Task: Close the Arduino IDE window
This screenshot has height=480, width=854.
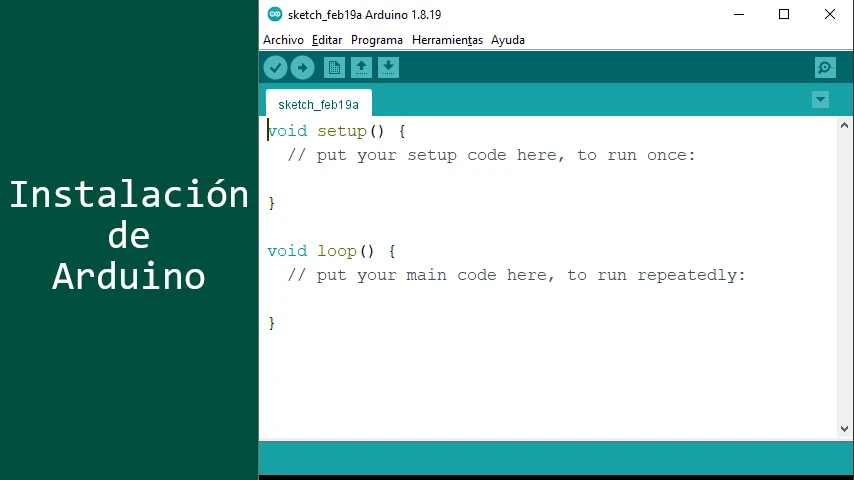Action: (830, 14)
